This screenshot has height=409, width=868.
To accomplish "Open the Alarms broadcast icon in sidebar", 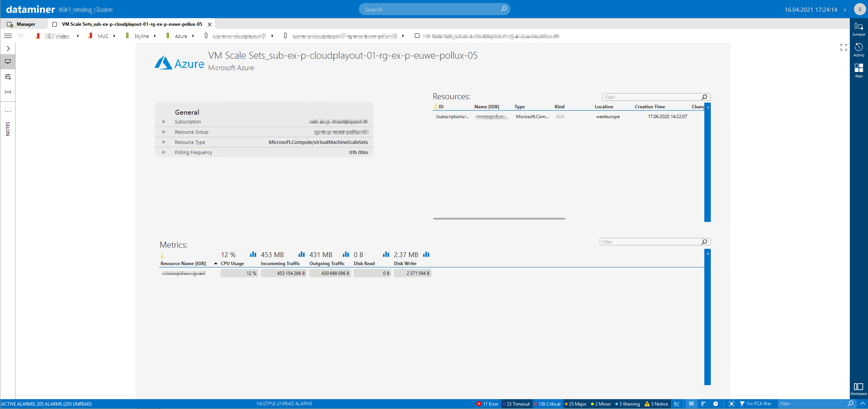I will pos(8,92).
